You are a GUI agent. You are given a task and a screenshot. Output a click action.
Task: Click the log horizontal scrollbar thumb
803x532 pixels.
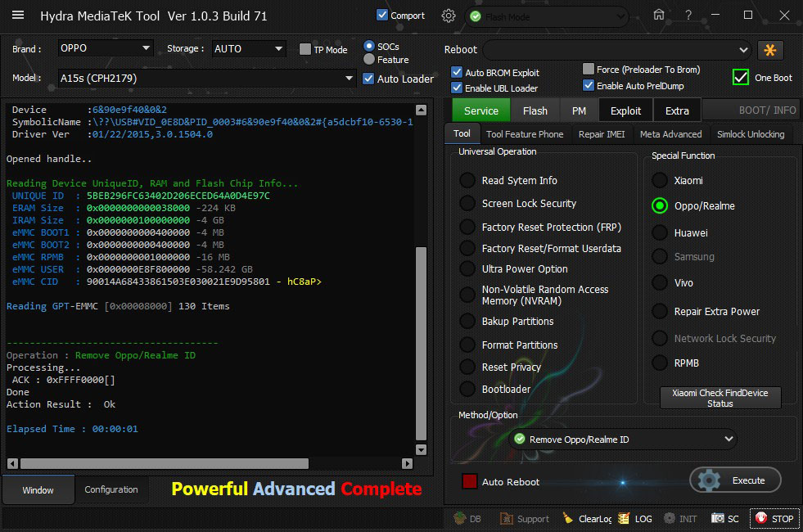pos(165,463)
